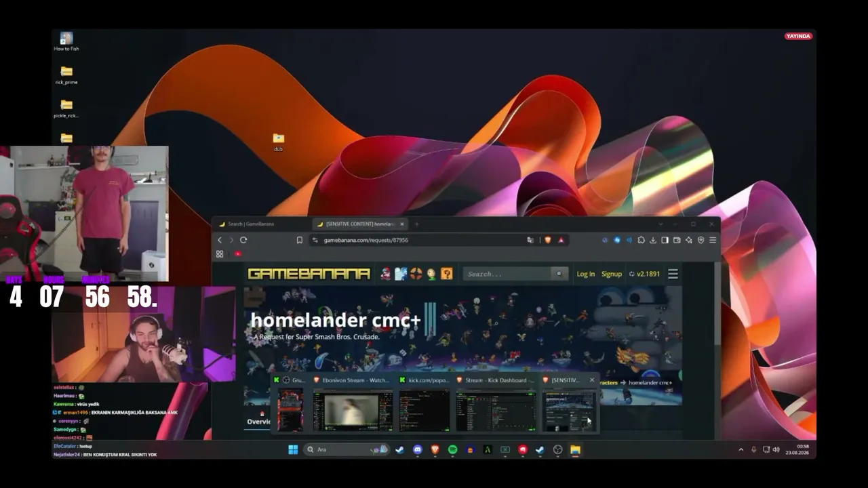Image resolution: width=868 pixels, height=488 pixels.
Task: Select the Ebonivon Stream window thumbnail
Action: click(x=353, y=410)
